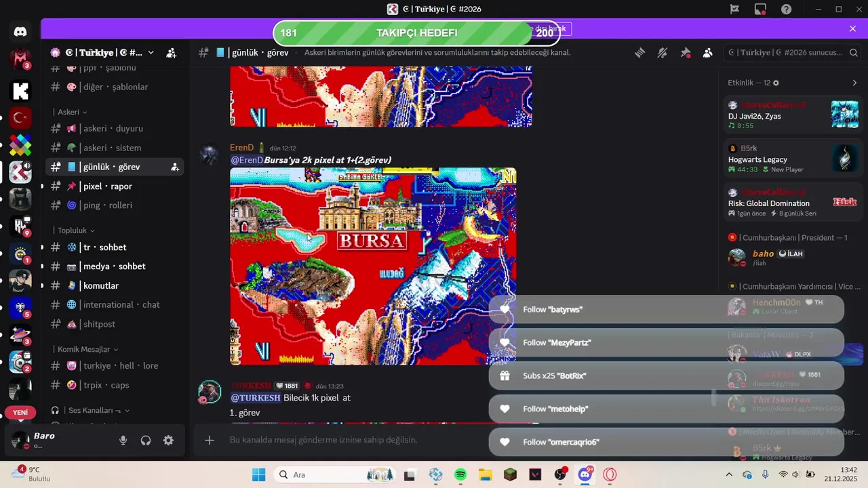868x488 pixels.
Task: Open the Turkish flag crescent server icon
Action: (x=20, y=118)
